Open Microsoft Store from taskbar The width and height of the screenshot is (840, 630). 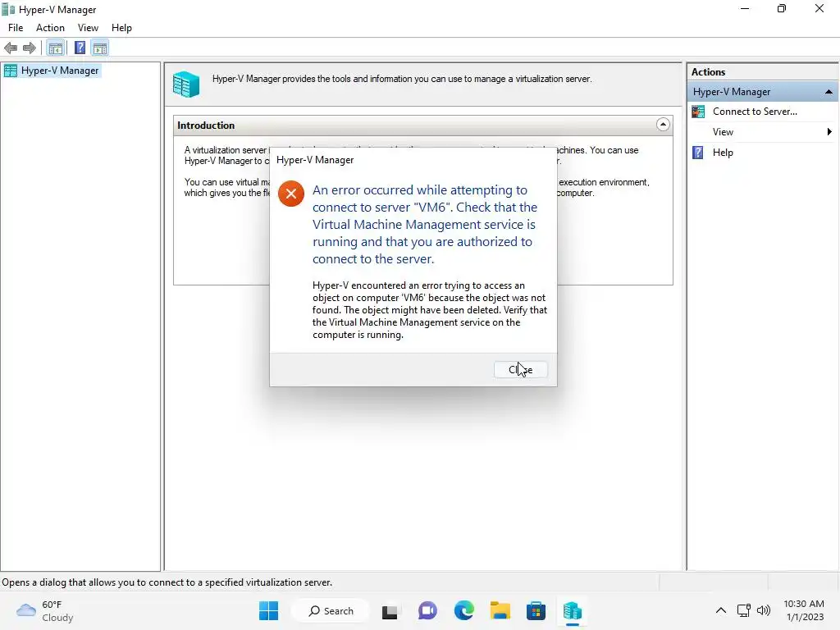click(x=536, y=610)
